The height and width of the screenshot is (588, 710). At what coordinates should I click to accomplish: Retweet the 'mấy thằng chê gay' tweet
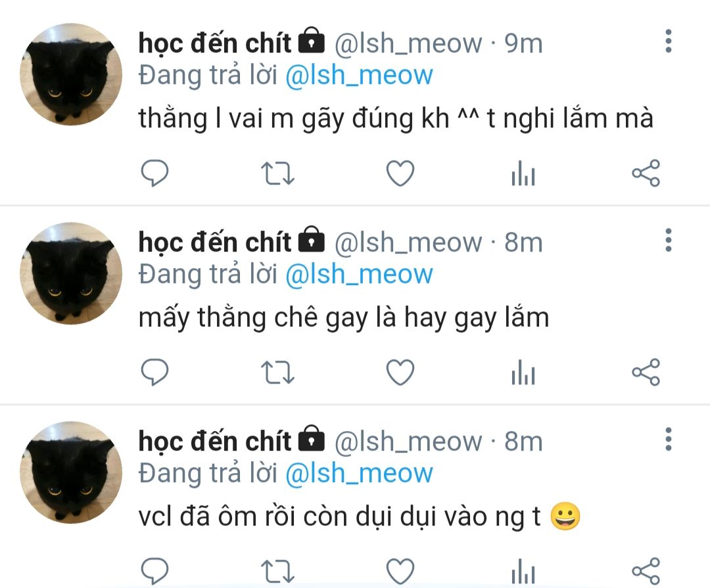277,373
